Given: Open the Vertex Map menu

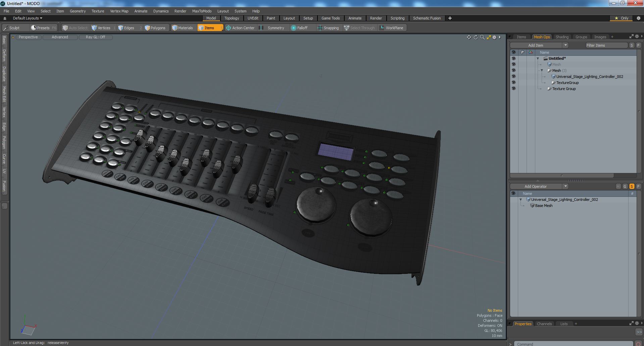Looking at the screenshot, I should [119, 11].
